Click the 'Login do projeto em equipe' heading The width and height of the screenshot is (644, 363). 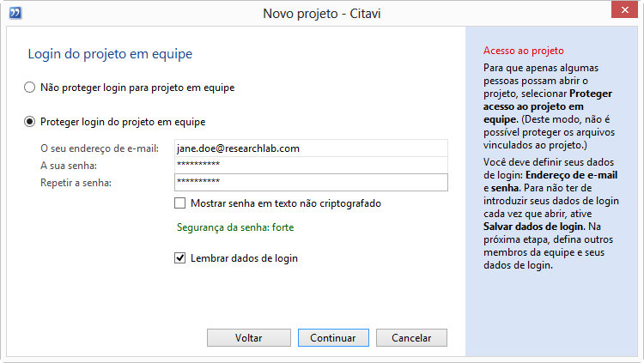tap(110, 54)
